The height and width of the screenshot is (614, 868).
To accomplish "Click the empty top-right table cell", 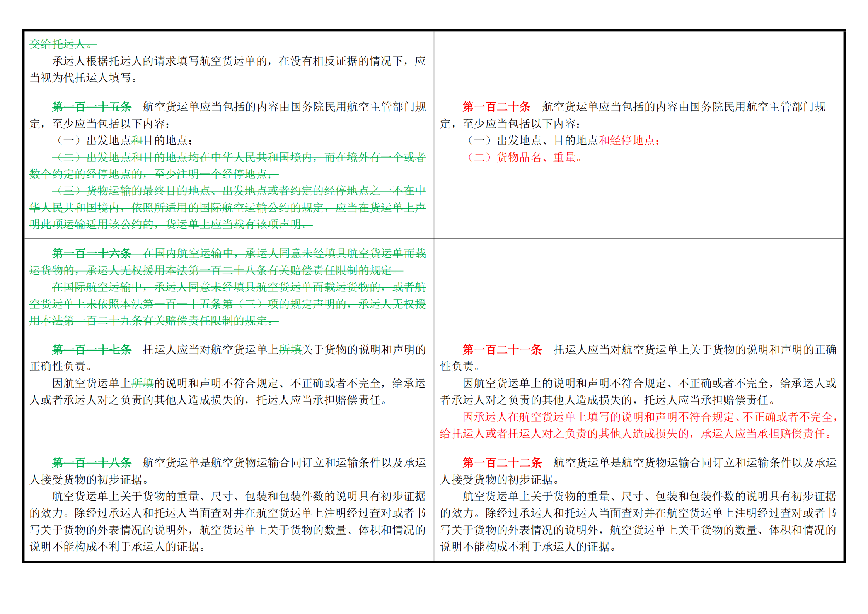I will click(639, 62).
